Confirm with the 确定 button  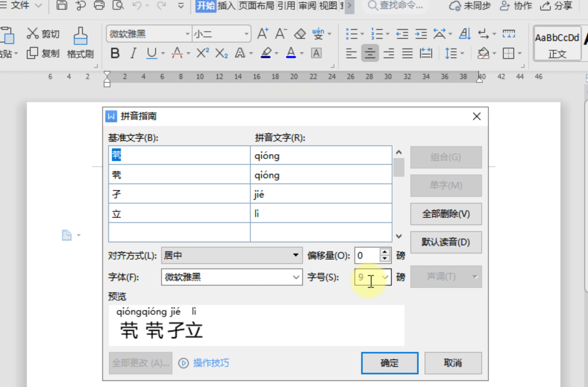tap(390, 363)
